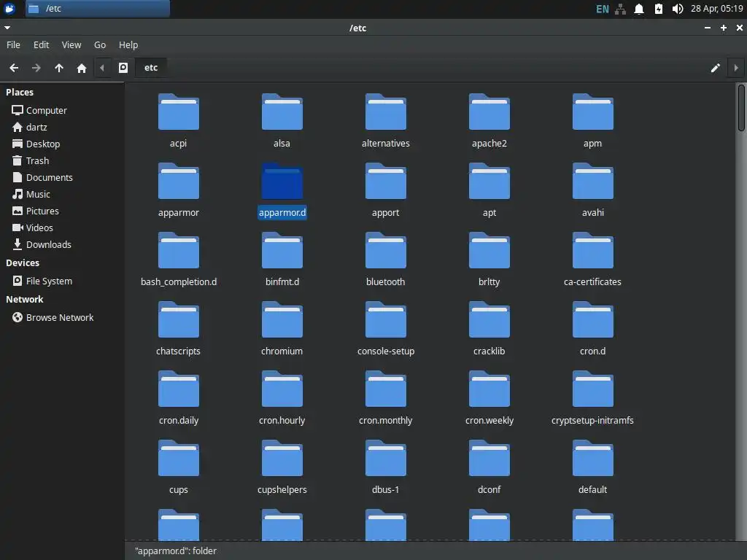Select Downloads in Places sidebar

[x=48, y=244]
